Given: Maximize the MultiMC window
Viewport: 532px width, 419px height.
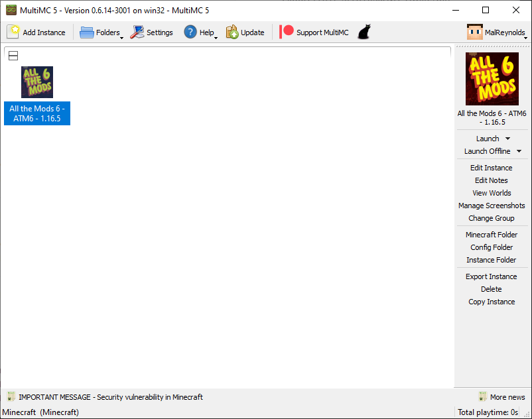Looking at the screenshot, I should point(486,10).
